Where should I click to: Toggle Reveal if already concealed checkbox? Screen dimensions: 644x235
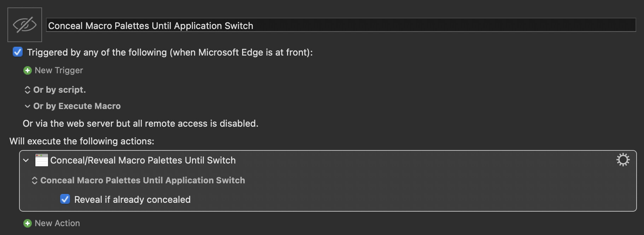[65, 199]
